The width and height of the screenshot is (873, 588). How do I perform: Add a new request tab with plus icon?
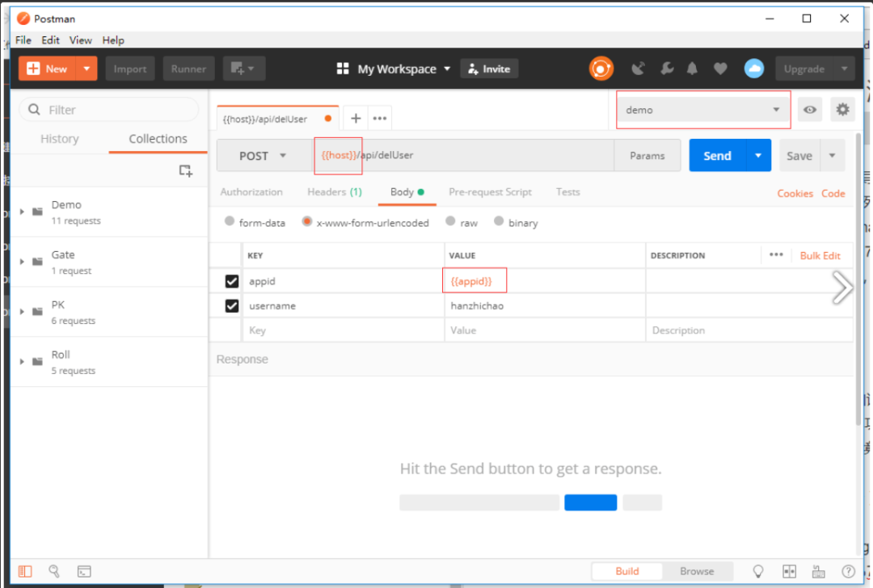(356, 118)
